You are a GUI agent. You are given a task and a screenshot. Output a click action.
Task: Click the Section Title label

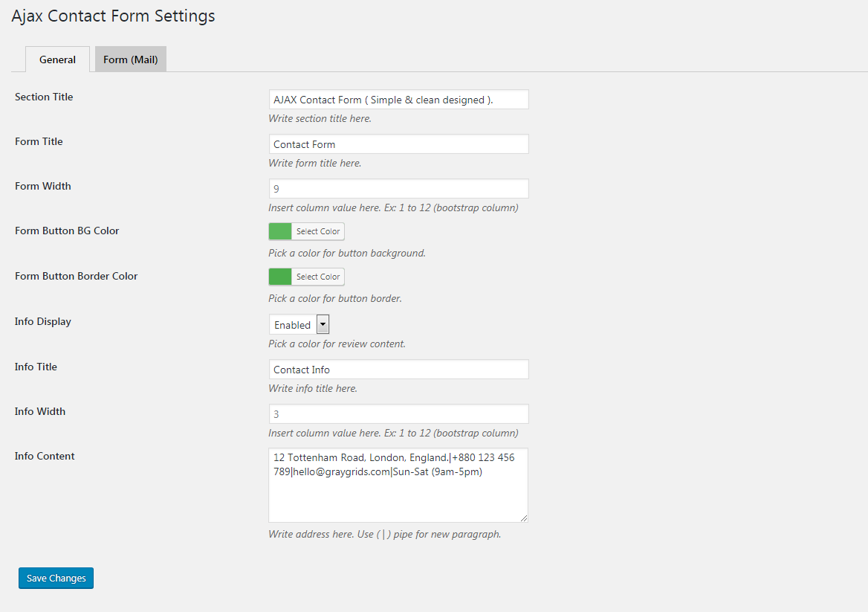44,97
